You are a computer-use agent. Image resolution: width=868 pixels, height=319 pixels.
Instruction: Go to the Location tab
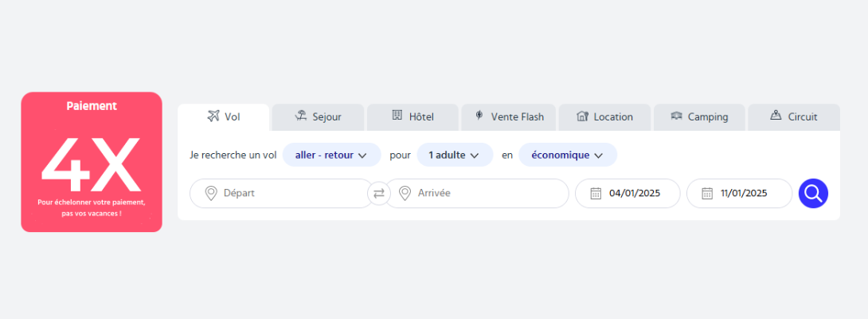point(604,117)
